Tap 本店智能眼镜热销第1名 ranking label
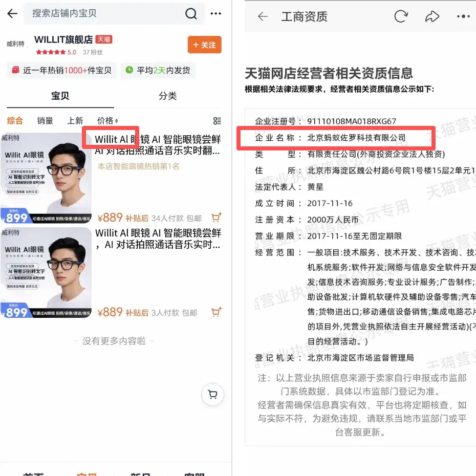 138,166
